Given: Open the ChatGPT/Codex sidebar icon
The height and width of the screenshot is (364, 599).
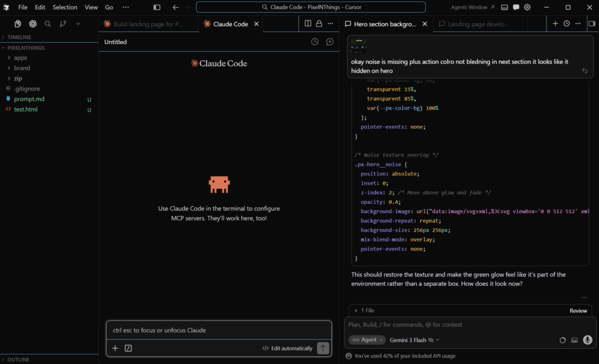Looking at the screenshot, I should point(33,23).
